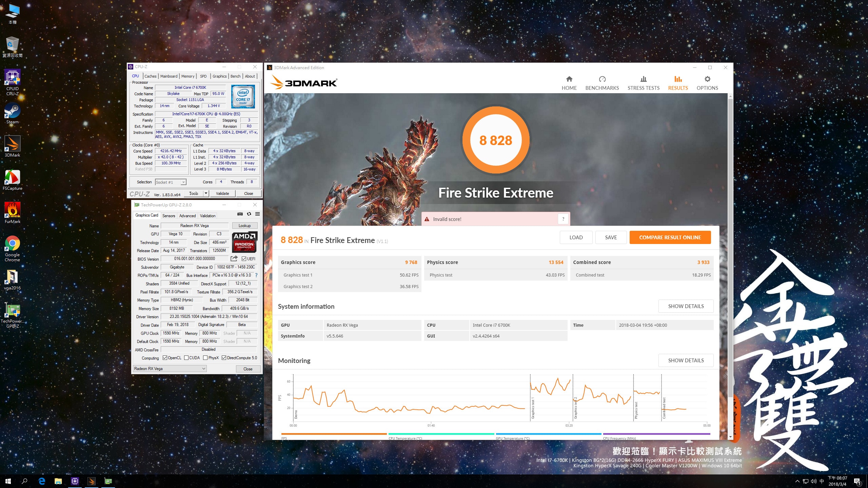
Task: Open the 3DMark BENCHMARKS section
Action: pos(602,83)
